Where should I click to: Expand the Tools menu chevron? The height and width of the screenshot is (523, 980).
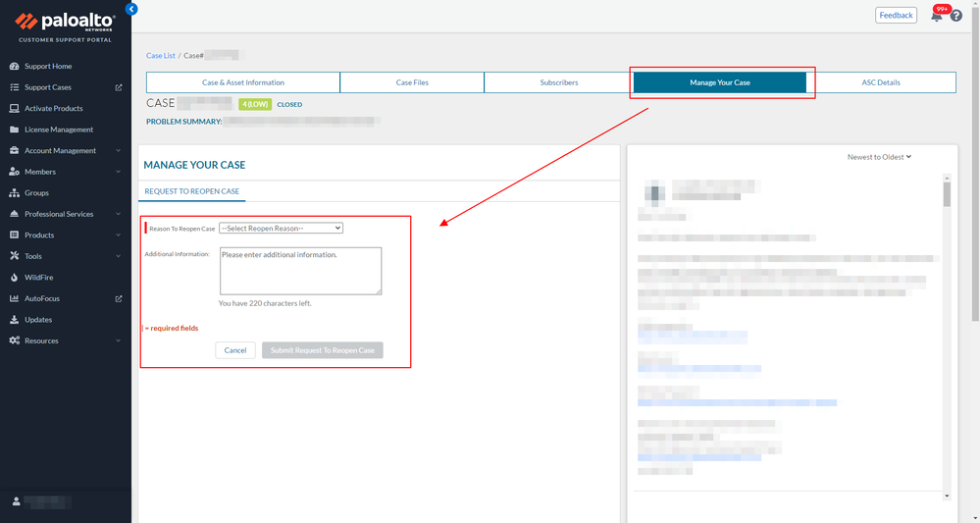(x=118, y=256)
